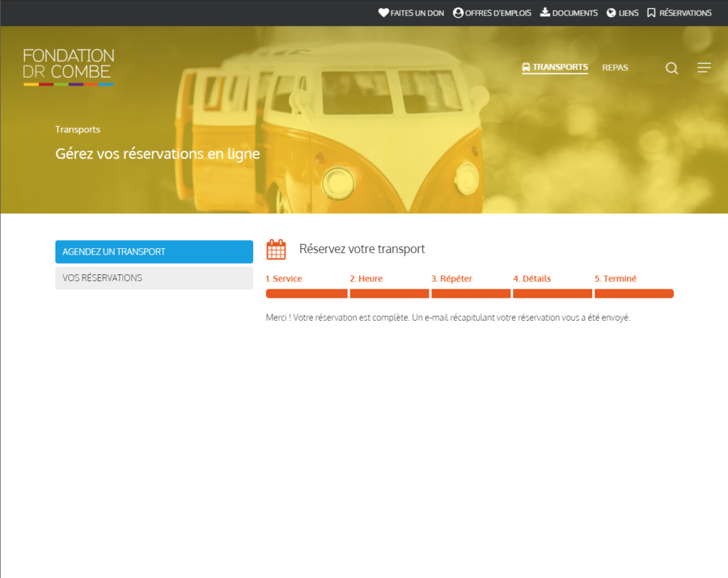Select step 1. Service
Viewport: 728px width, 578px height.
click(x=284, y=279)
